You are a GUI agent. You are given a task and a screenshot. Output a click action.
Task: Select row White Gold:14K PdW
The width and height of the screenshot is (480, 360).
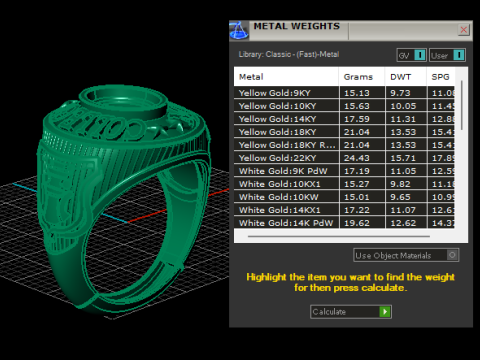(x=344, y=223)
